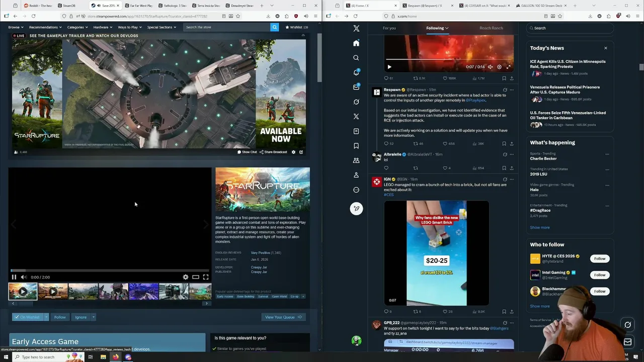Click Show Chat on the broadcast
The width and height of the screenshot is (644, 362).
[248, 152]
